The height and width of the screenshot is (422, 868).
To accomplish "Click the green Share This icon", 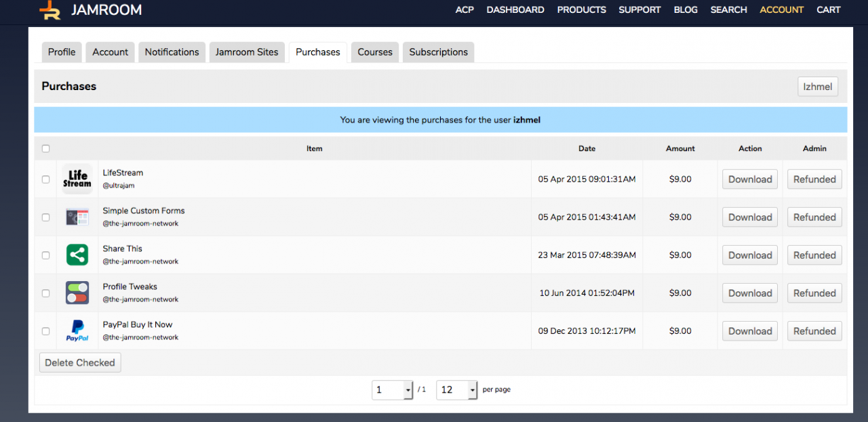I will point(77,255).
